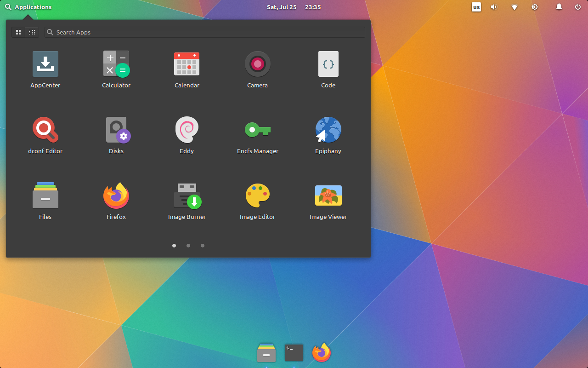Open Encfs Manager
This screenshot has height=368, width=588.
(x=258, y=130)
